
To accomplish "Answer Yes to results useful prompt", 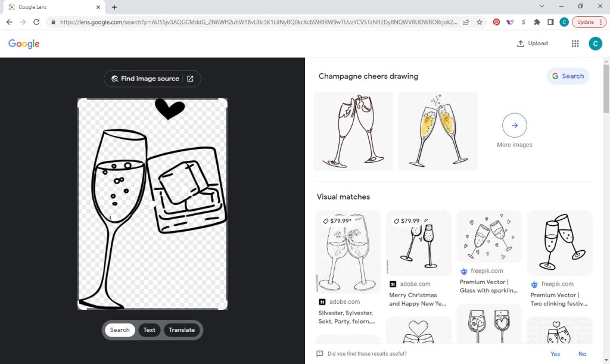I will (555, 354).
